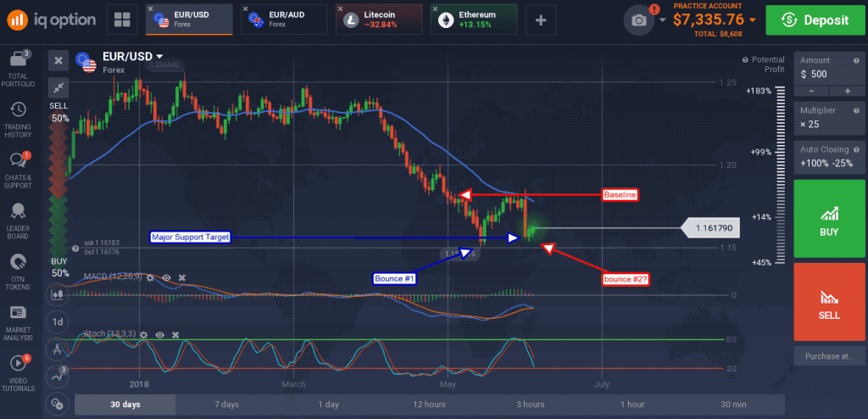
Task: Select the 12 hours time range
Action: pyautogui.click(x=429, y=404)
